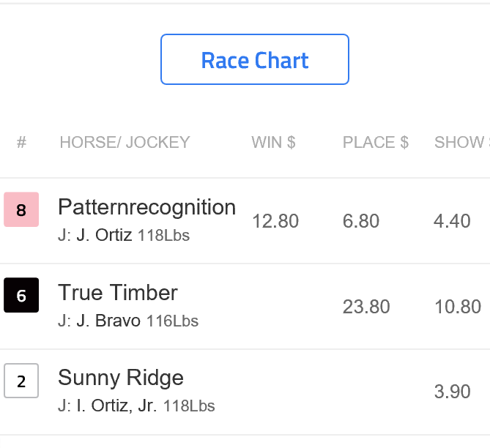Click the # column header
This screenshot has height=448, width=490.
[x=21, y=143]
